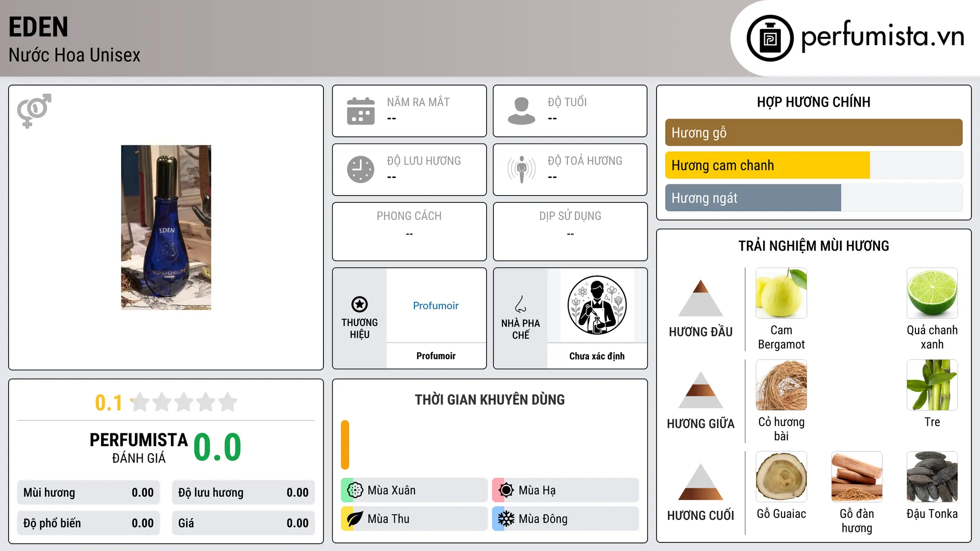Select the Đậu Tonka note image

(932, 477)
